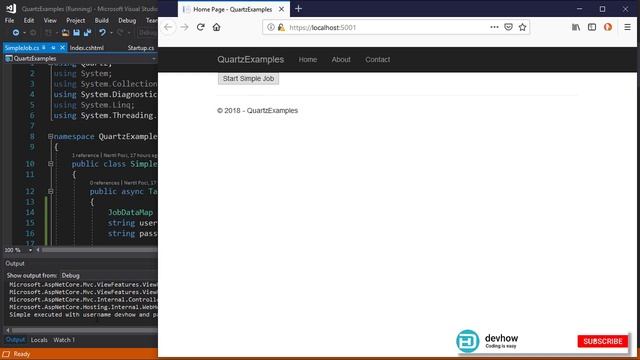Open page actions three-dot menu
640x360 pixels.
click(x=494, y=27)
